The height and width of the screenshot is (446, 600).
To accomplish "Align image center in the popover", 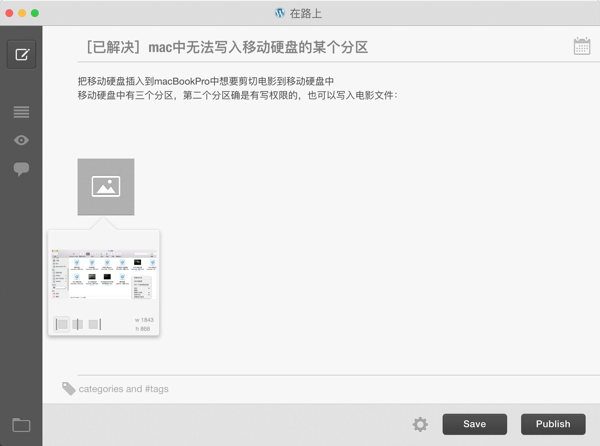I will (x=78, y=324).
